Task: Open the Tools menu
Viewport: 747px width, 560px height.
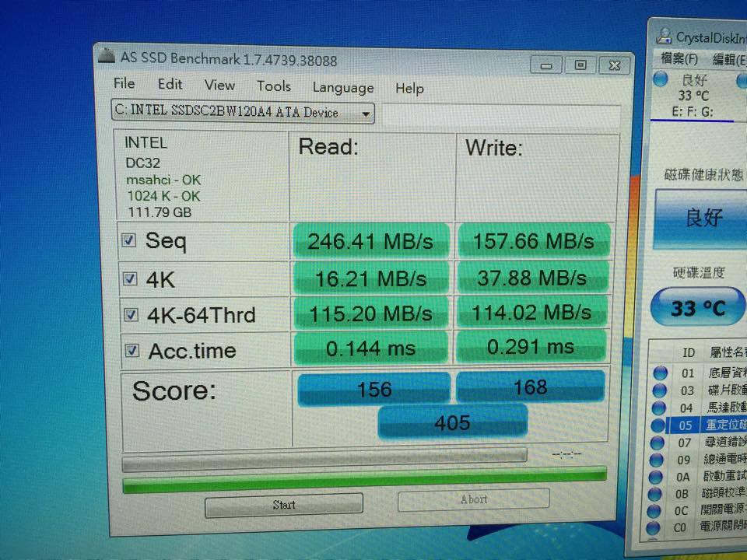Action: (x=274, y=86)
